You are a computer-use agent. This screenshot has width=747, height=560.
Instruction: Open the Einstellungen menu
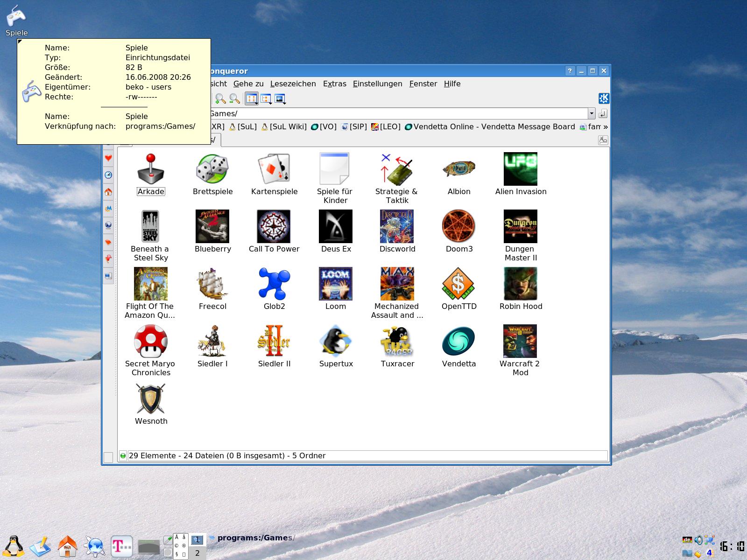[378, 84]
